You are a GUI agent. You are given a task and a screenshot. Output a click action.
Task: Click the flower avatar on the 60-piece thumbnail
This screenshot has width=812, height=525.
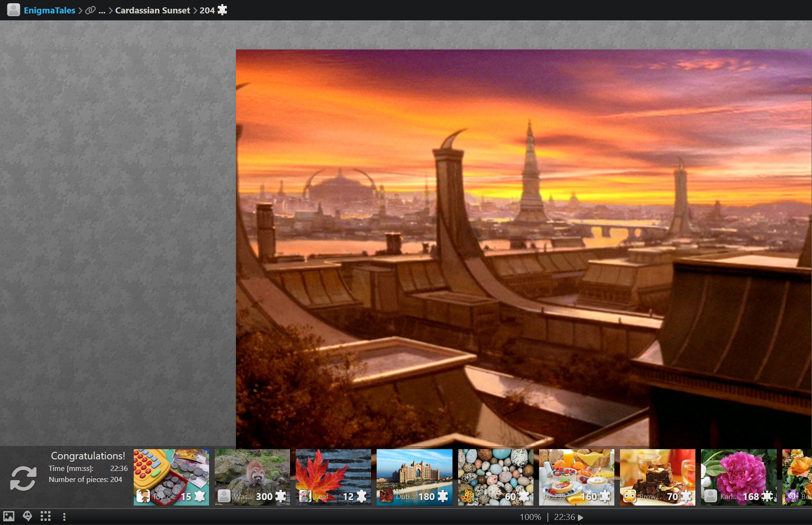tap(467, 496)
